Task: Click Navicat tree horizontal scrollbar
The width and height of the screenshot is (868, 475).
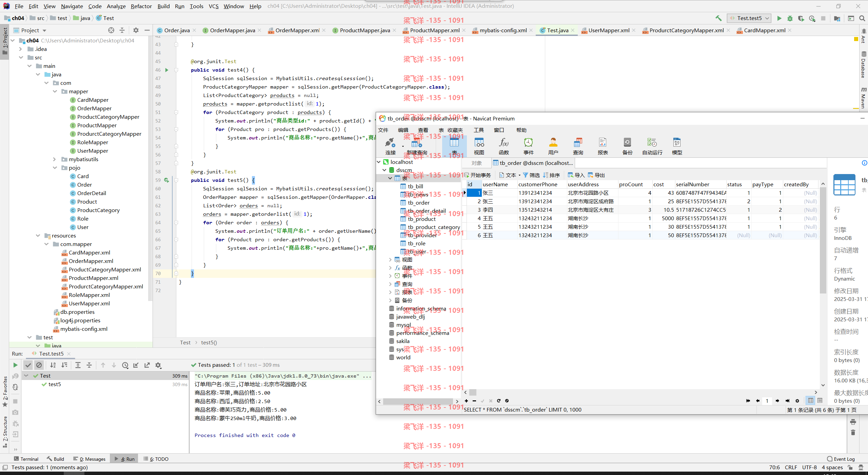Action: coord(418,401)
